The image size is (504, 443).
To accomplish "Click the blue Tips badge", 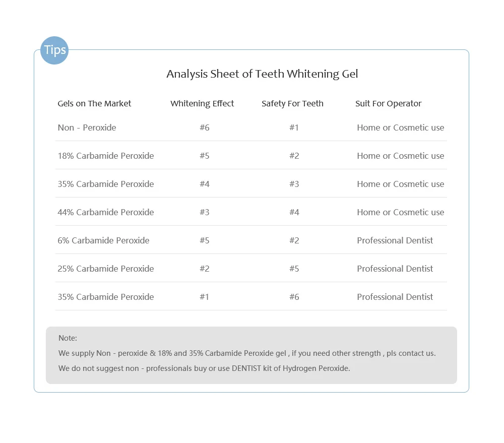I will tap(54, 50).
